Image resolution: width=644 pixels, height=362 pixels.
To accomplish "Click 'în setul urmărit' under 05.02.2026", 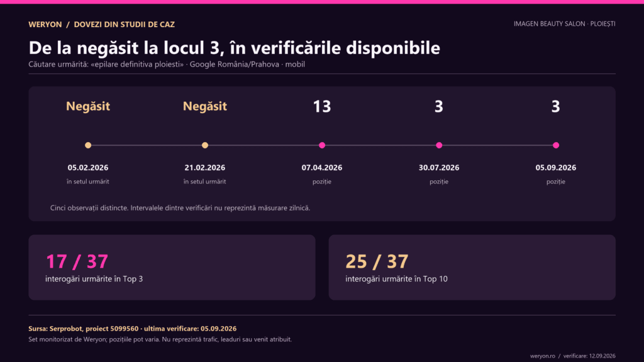I will [x=88, y=182].
